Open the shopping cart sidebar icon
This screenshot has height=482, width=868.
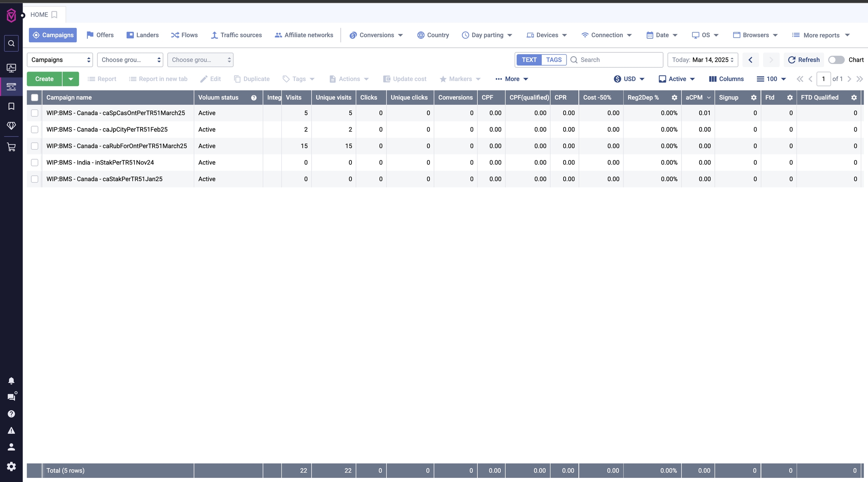(x=11, y=147)
